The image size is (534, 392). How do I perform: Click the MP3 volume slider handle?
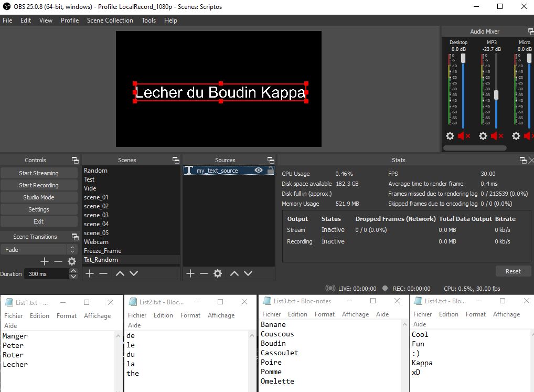(x=496, y=94)
